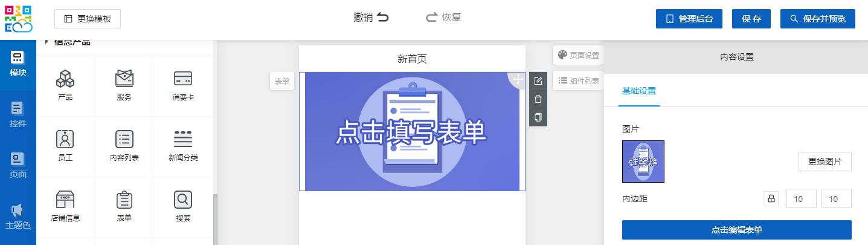Image resolution: width=868 pixels, height=245 pixels.
Task: Switch to 控件 sidebar tab
Action: (x=18, y=116)
